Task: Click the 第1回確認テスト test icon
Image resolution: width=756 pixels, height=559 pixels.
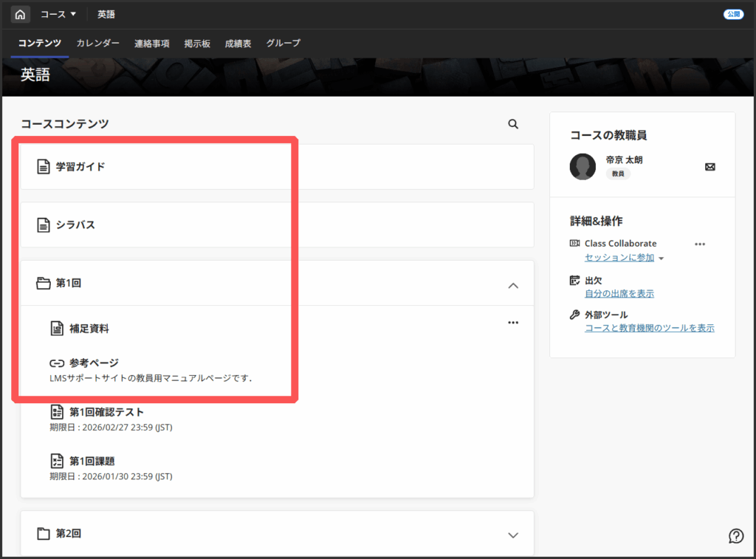Action: click(x=57, y=412)
